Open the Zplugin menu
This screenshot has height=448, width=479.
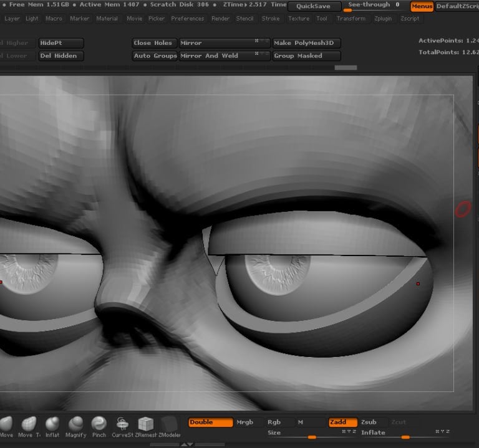(x=383, y=19)
